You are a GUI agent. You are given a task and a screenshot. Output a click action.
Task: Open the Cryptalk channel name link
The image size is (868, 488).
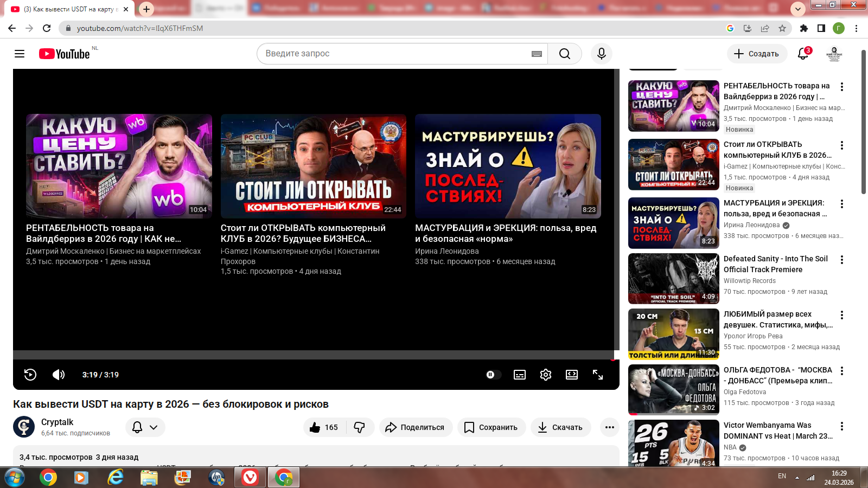coord(57,422)
